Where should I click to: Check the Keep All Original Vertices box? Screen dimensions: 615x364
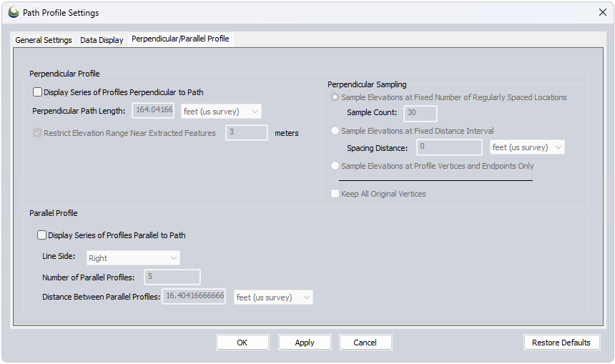335,195
